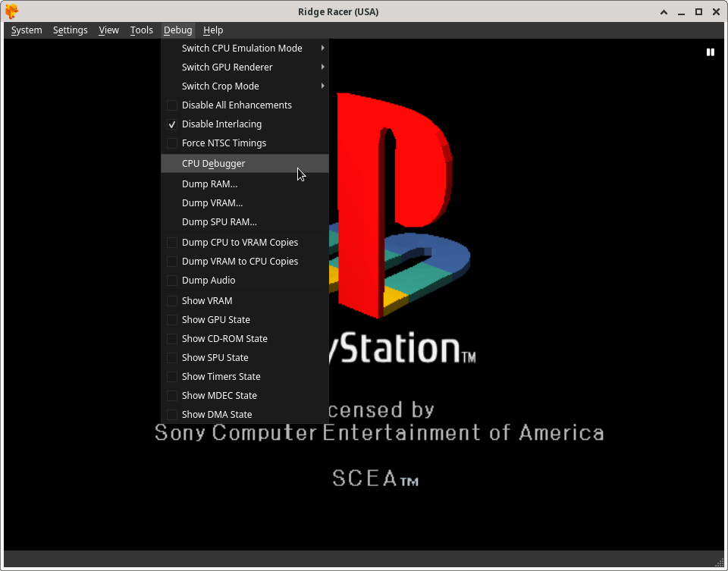Enable Show GPU State
Viewport: 728px width, 571px height.
245,320
